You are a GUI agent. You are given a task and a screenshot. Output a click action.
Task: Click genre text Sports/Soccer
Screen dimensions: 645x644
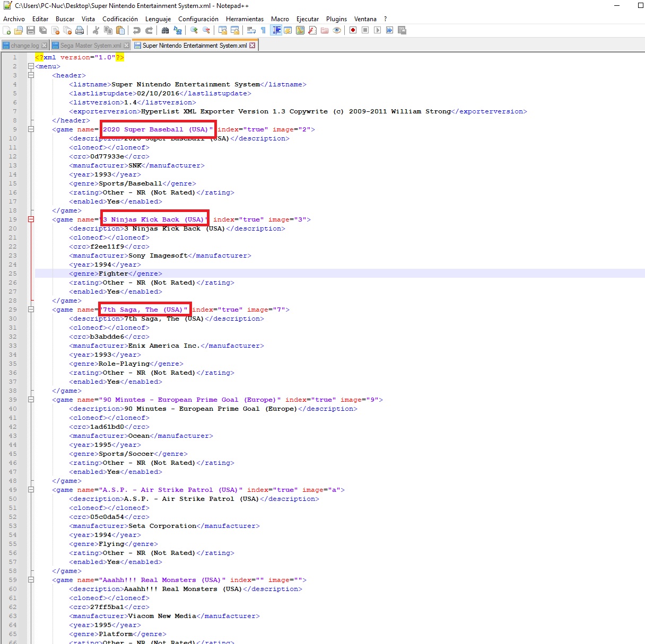tap(126, 454)
